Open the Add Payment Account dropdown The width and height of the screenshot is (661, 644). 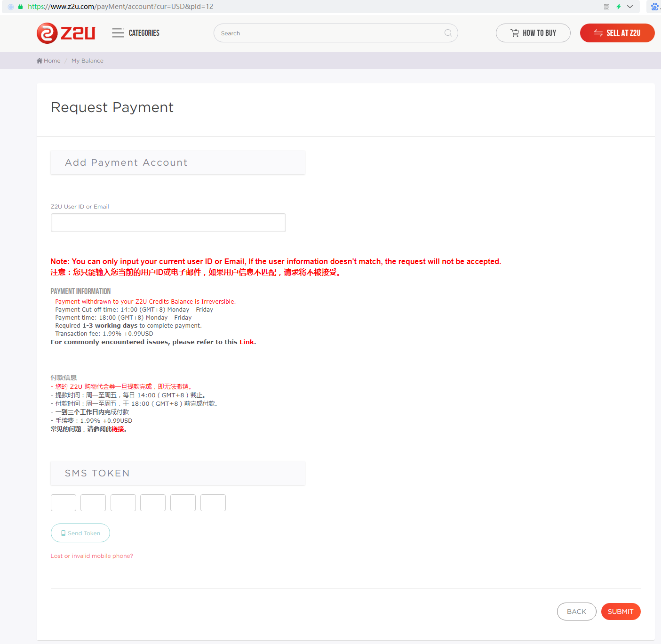coord(177,162)
